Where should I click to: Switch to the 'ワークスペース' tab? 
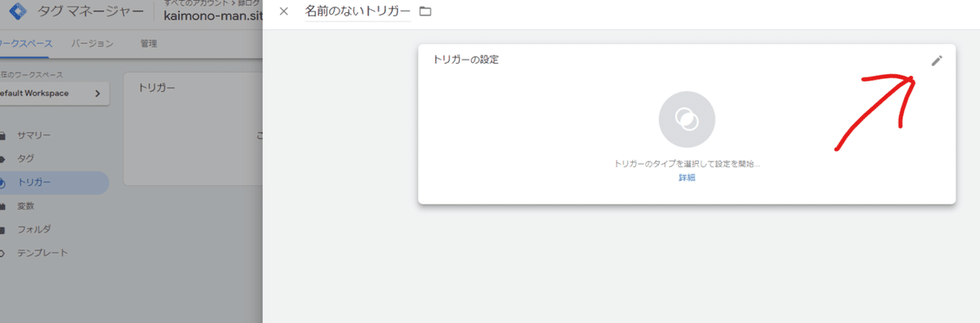coord(26,44)
